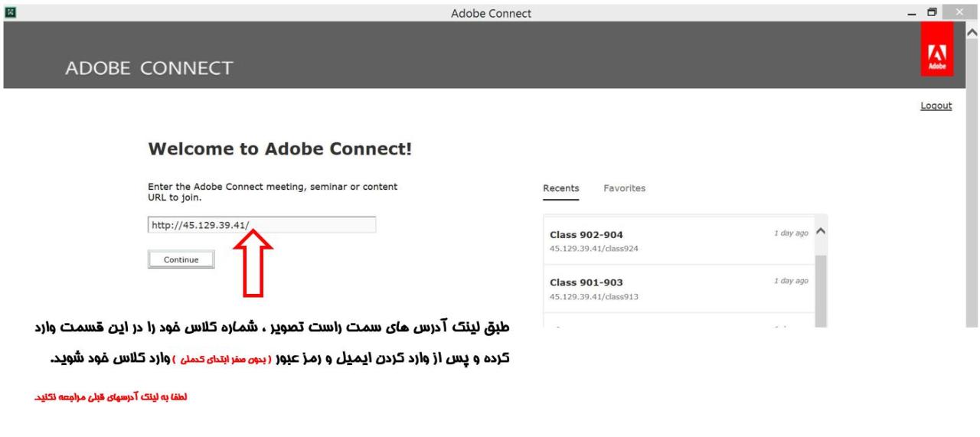
Task: Click the ADOBE CONNECT header title
Action: click(x=149, y=68)
